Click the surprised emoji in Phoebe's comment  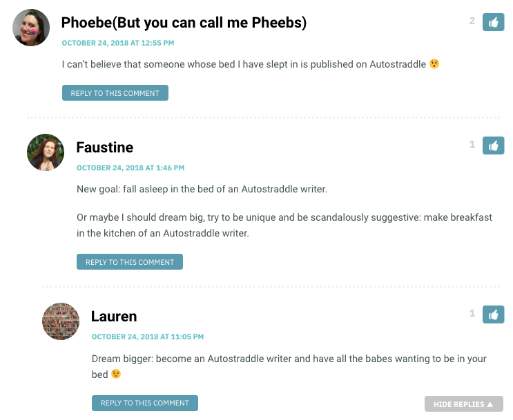tap(434, 63)
